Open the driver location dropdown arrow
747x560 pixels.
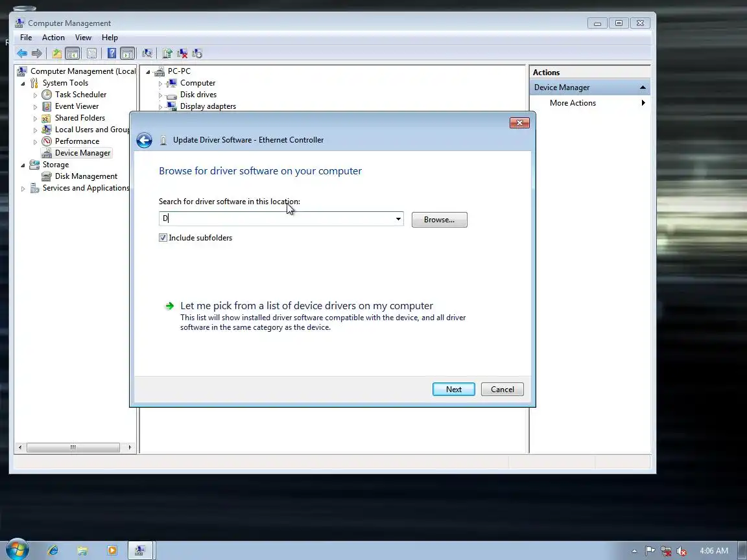tap(397, 219)
